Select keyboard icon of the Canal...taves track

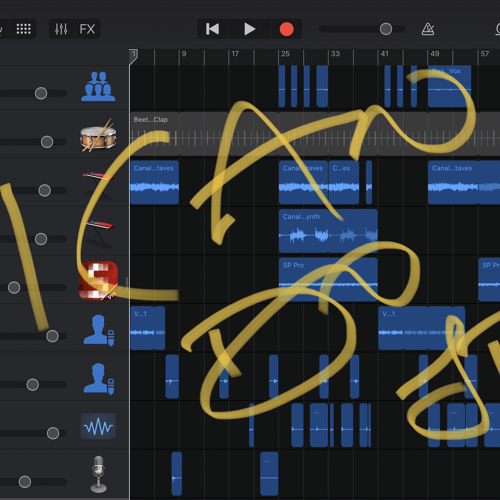click(98, 184)
